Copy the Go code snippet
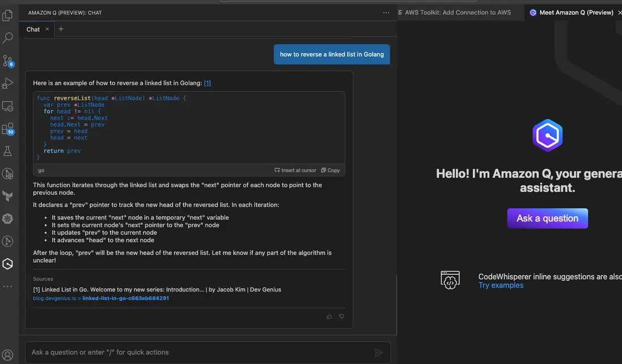Screen dimensions: 622x364 330,170
